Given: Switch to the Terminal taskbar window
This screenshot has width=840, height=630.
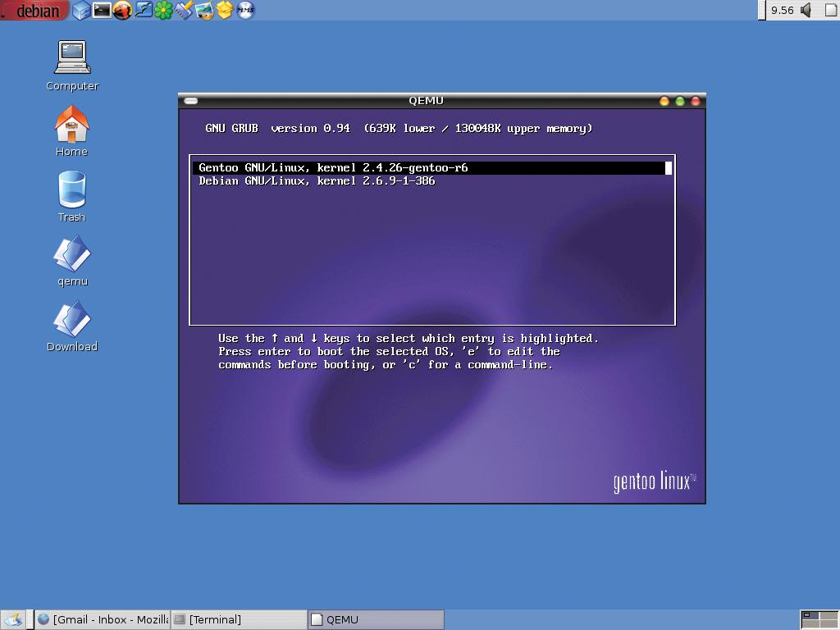Looking at the screenshot, I should pyautogui.click(x=239, y=620).
